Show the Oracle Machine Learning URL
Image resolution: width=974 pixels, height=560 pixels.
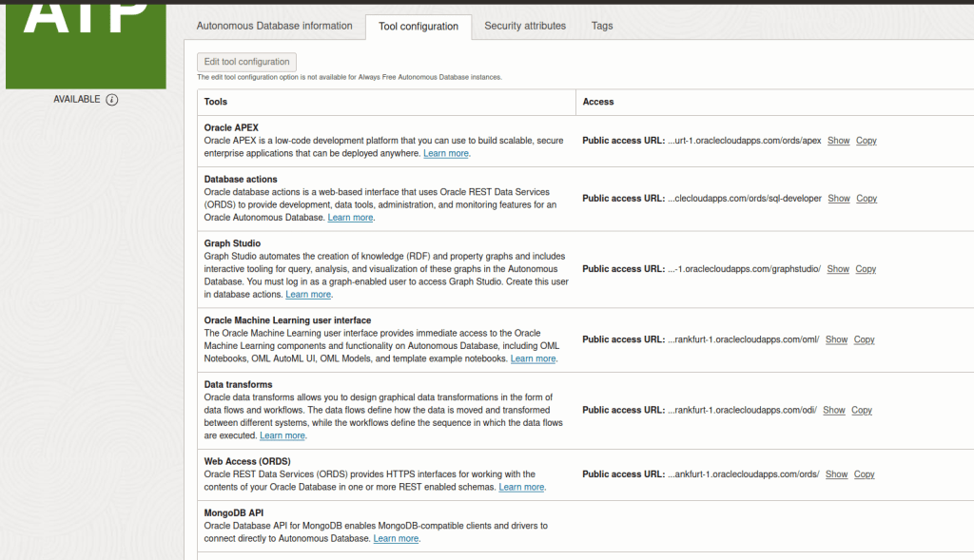[836, 339]
